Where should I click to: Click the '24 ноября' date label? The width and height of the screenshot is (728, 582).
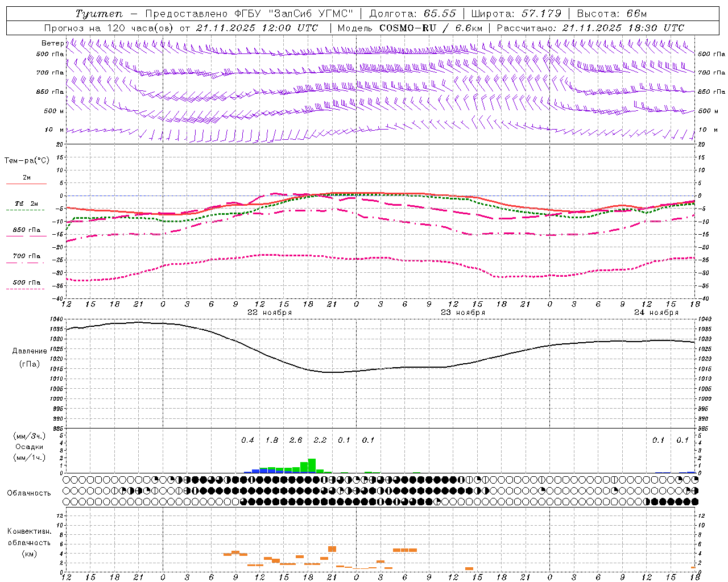point(656,312)
